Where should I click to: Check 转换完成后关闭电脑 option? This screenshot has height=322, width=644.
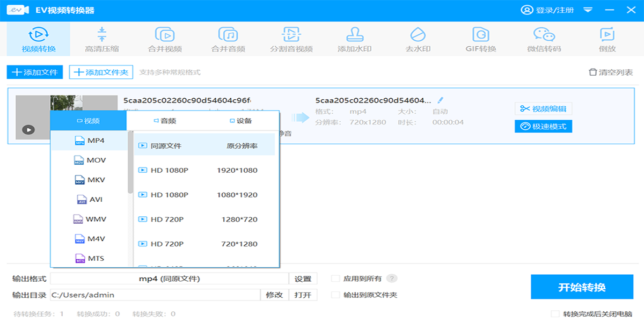[x=555, y=314]
